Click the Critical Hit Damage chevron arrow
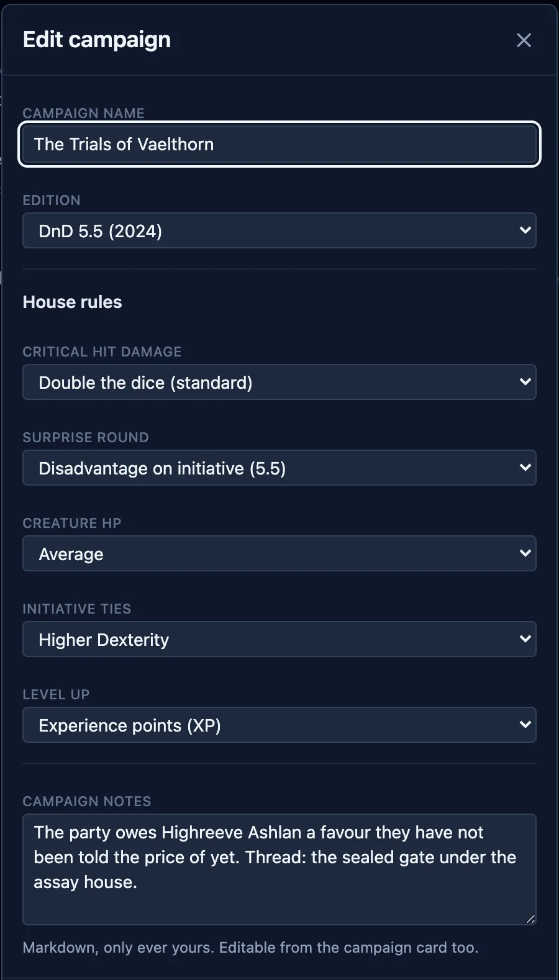This screenshot has height=980, width=559. click(x=525, y=382)
